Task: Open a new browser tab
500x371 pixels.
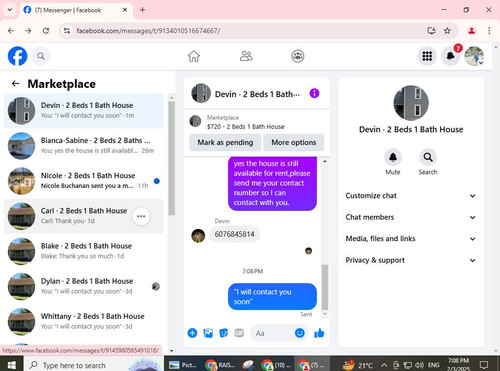Action: pos(142,10)
